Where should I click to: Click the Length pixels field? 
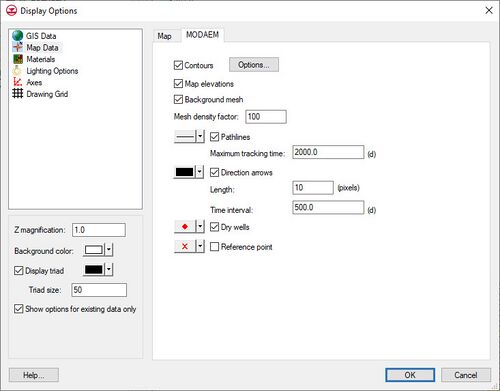(313, 188)
